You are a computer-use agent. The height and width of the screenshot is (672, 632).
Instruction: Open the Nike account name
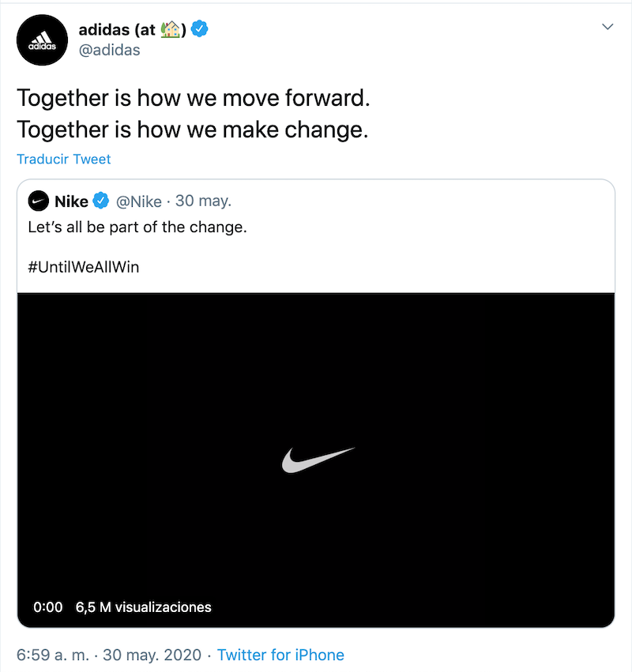tap(71, 201)
